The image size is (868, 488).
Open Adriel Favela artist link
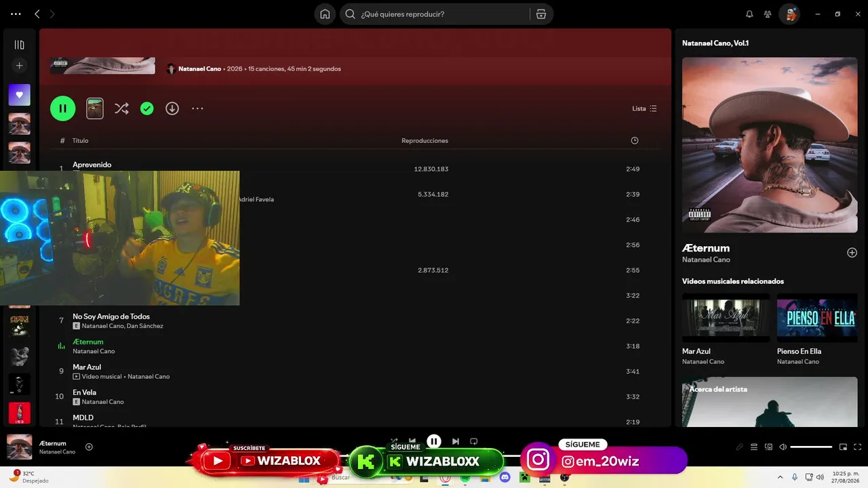tap(256, 199)
